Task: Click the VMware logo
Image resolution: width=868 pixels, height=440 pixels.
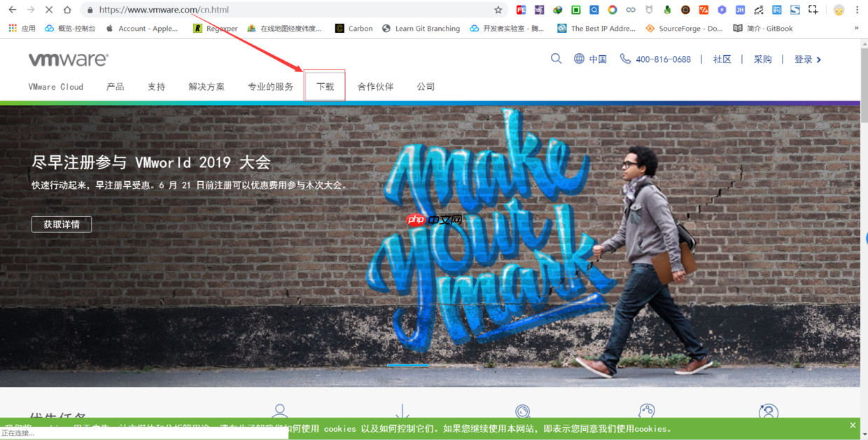Action: pos(67,59)
